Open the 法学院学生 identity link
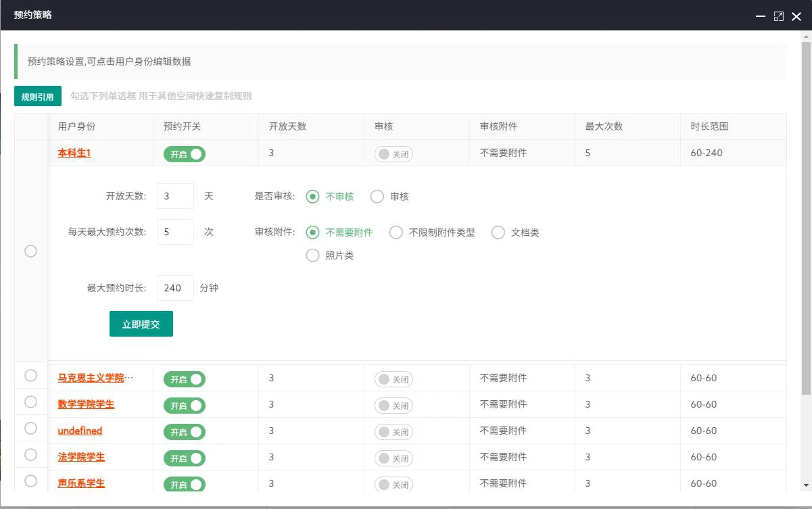 pyautogui.click(x=81, y=457)
